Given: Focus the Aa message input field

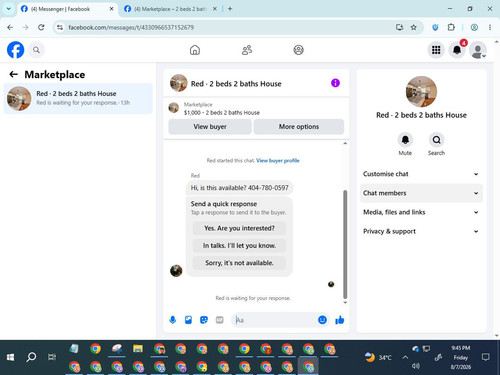Looking at the screenshot, I should (273, 320).
